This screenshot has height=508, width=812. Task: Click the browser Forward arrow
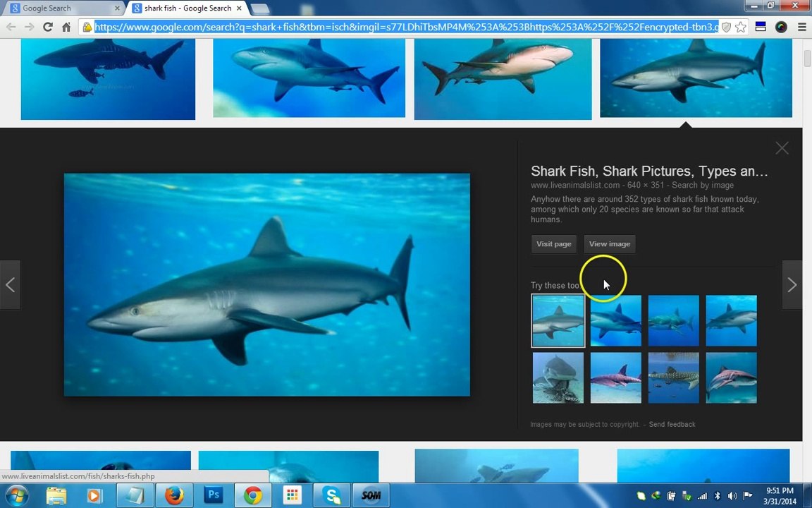pos(29,27)
